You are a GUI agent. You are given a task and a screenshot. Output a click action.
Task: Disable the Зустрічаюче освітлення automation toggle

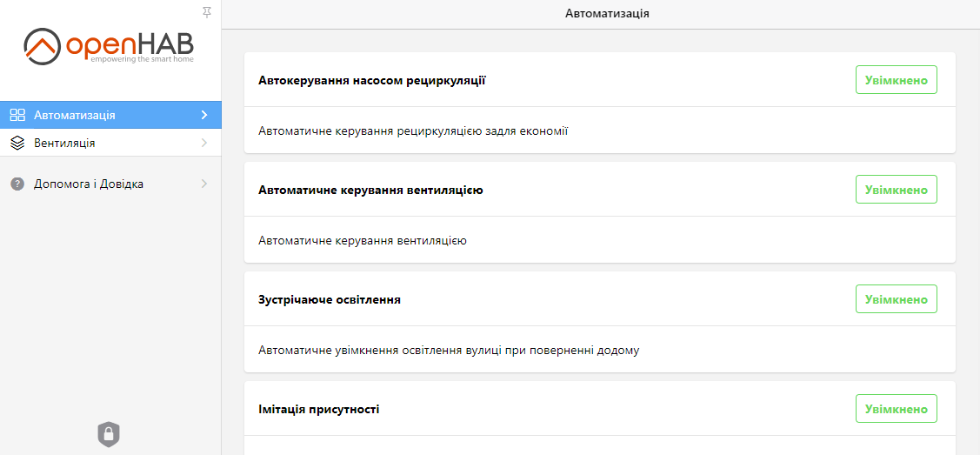pyautogui.click(x=896, y=299)
